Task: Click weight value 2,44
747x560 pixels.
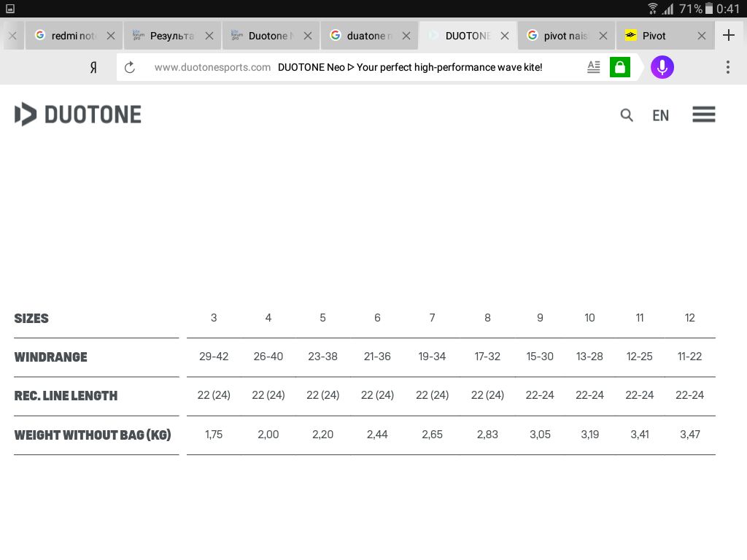Action: pyautogui.click(x=377, y=435)
